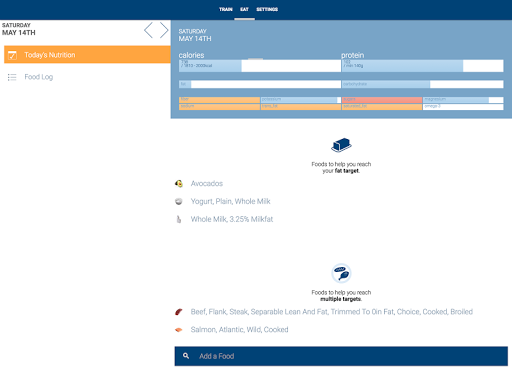The height and width of the screenshot is (370, 512).
Task: Select Whole Milk, 3.25% Milkfat
Action: click(232, 219)
